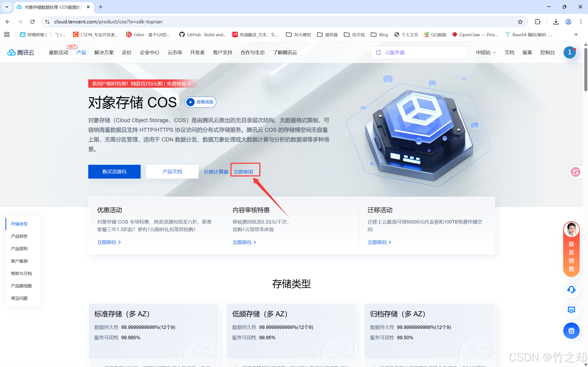Screen dimensions: 588x367
Task: Click the Tencent Cloud logo
Action: point(21,52)
